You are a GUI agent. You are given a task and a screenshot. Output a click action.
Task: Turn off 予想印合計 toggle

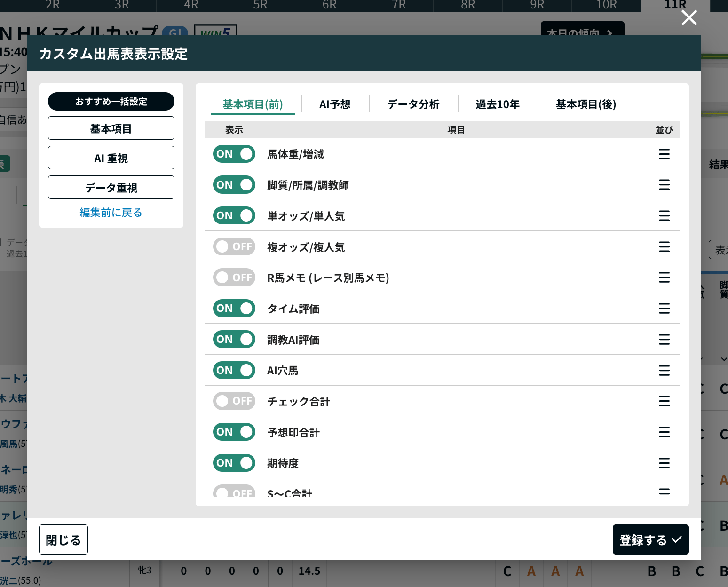point(234,432)
